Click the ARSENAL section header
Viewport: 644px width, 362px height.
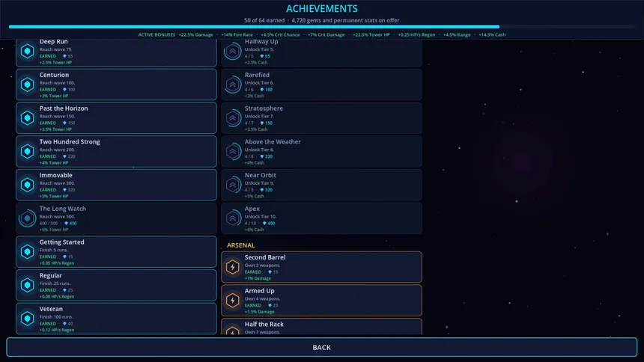240,245
